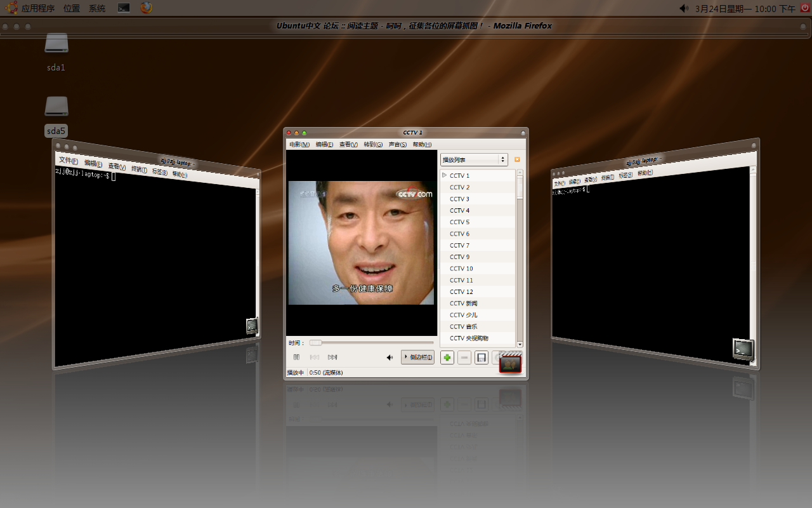The image size is (812, 508).
Task: Skip to previous track button
Action: (x=315, y=358)
